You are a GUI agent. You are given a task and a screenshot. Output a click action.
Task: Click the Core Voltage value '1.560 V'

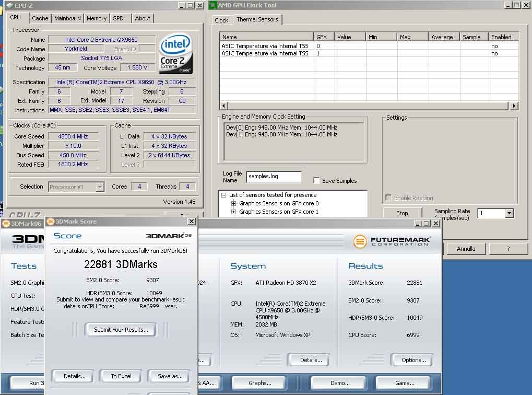coord(137,67)
